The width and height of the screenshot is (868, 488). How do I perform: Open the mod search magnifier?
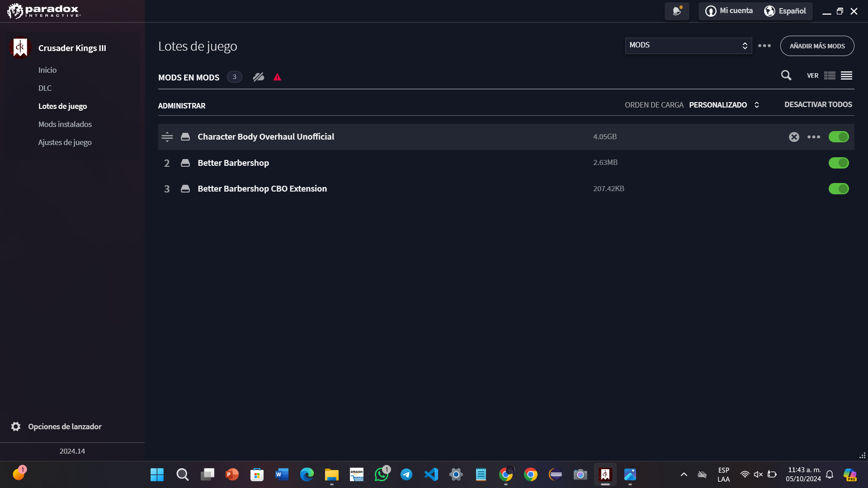[x=786, y=75]
